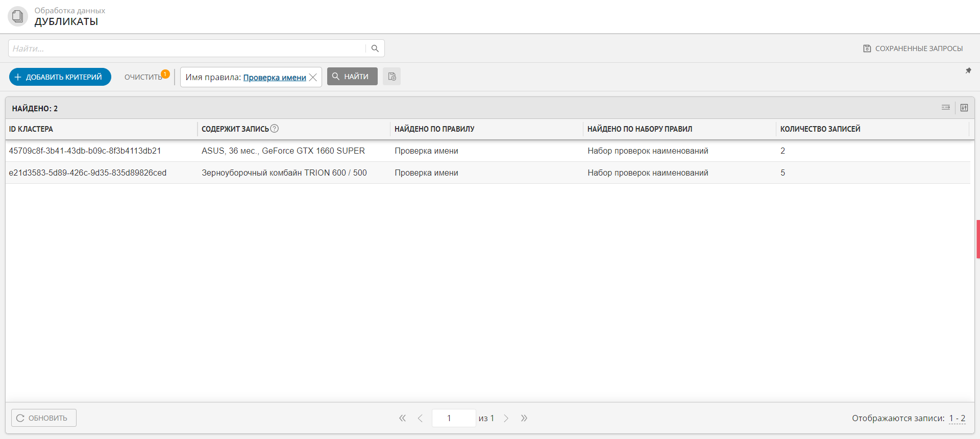Click the row wrap lines icon
The height and width of the screenshot is (439, 980).
pyautogui.click(x=946, y=108)
